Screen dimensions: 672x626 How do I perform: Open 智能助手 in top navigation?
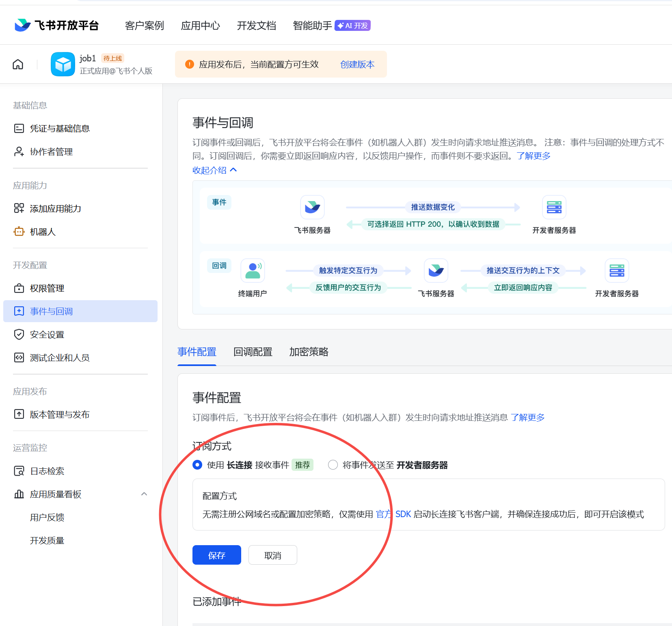(x=312, y=26)
